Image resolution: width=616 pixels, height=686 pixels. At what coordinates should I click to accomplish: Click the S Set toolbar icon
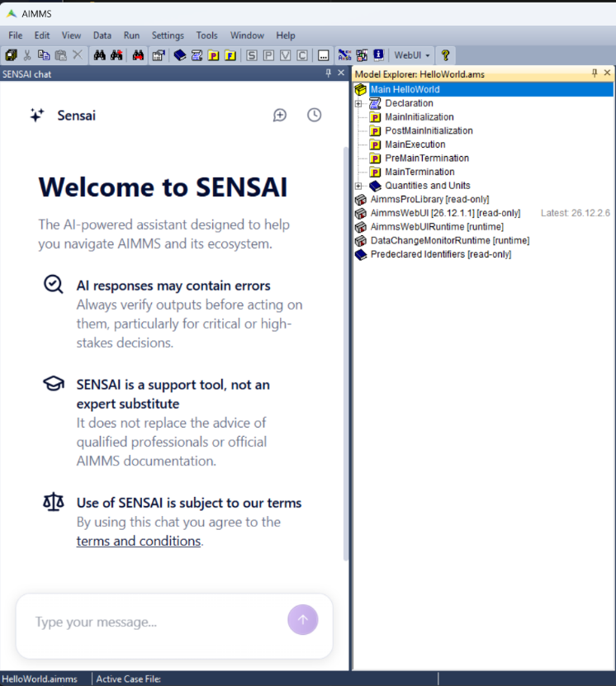tap(252, 55)
